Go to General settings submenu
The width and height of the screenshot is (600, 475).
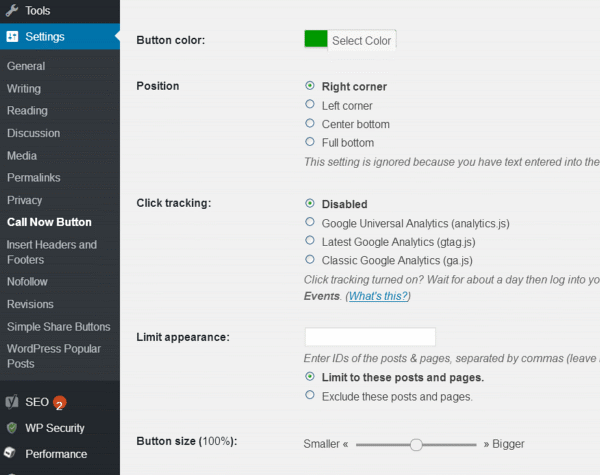(26, 66)
